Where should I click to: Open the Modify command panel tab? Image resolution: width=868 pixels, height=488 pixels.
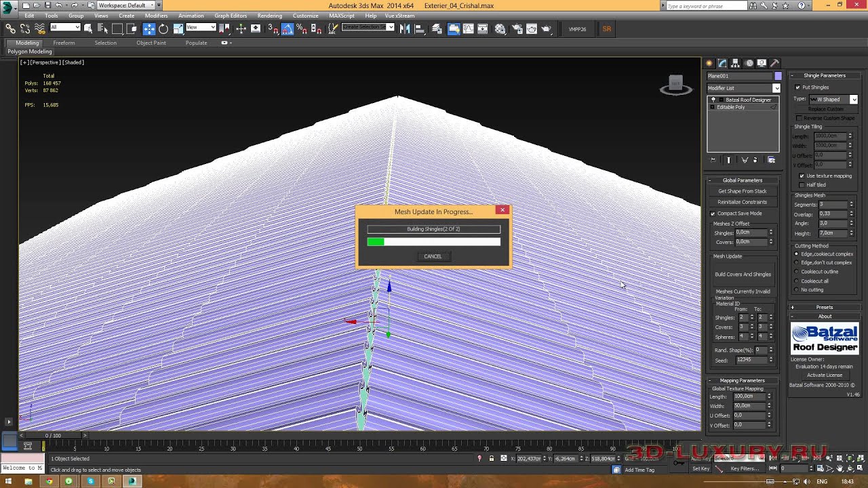pos(722,63)
